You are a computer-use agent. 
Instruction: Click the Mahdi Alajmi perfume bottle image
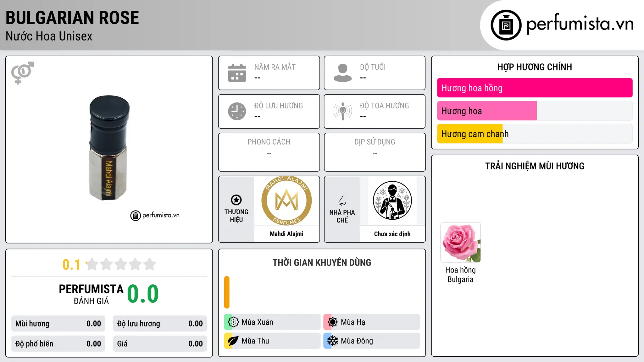tap(109, 148)
